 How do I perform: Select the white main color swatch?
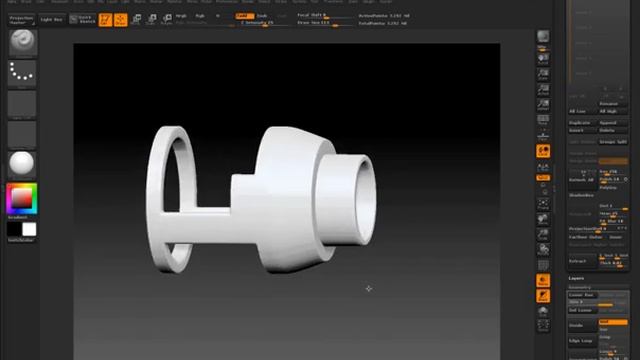(29, 229)
